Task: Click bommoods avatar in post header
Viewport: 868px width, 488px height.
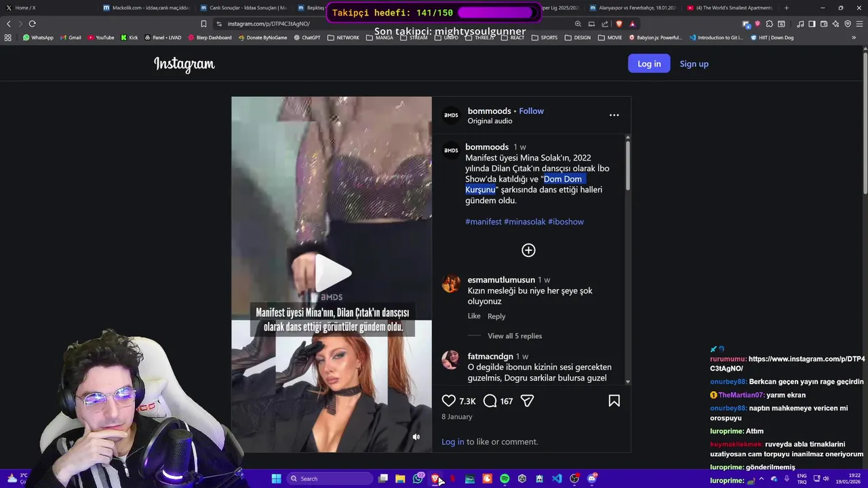Action: point(451,115)
